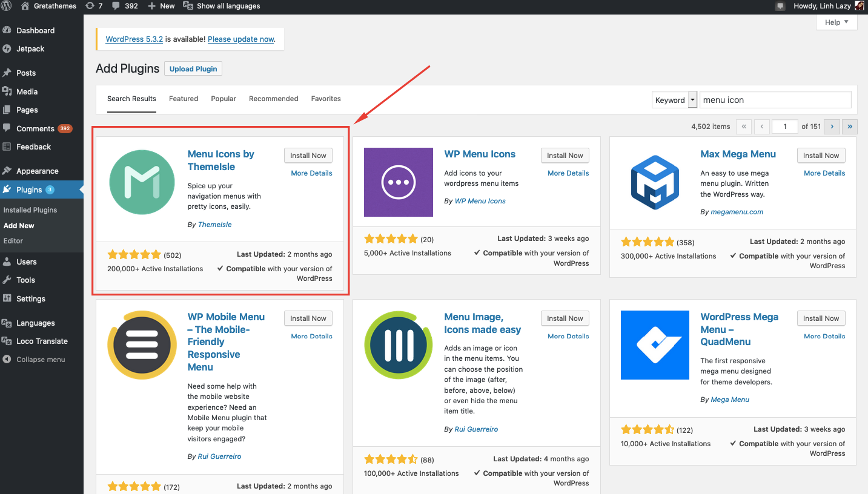This screenshot has height=494, width=868.
Task: Open More Details for Menu Icons by ThemeIsle
Action: 311,173
